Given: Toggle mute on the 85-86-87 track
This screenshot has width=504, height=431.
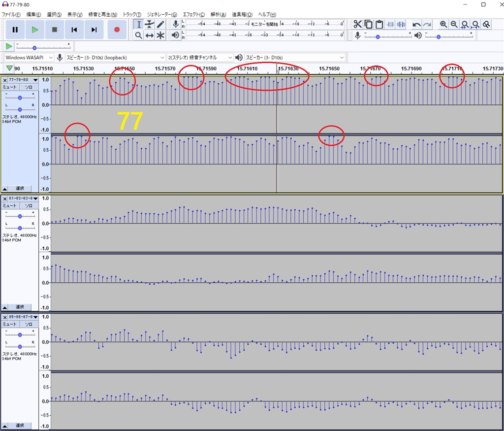Looking at the screenshot, I should pyautogui.click(x=10, y=324).
